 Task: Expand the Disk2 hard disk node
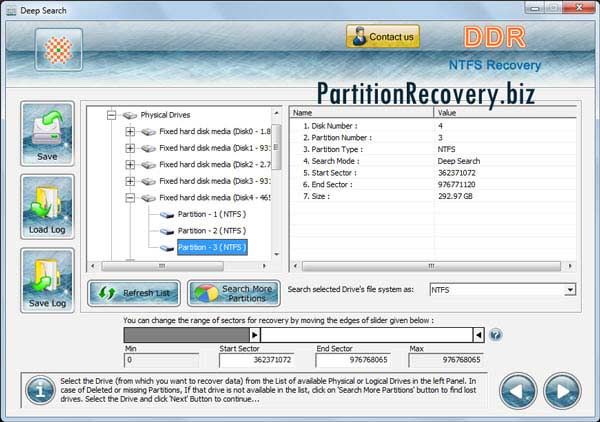coord(130,165)
